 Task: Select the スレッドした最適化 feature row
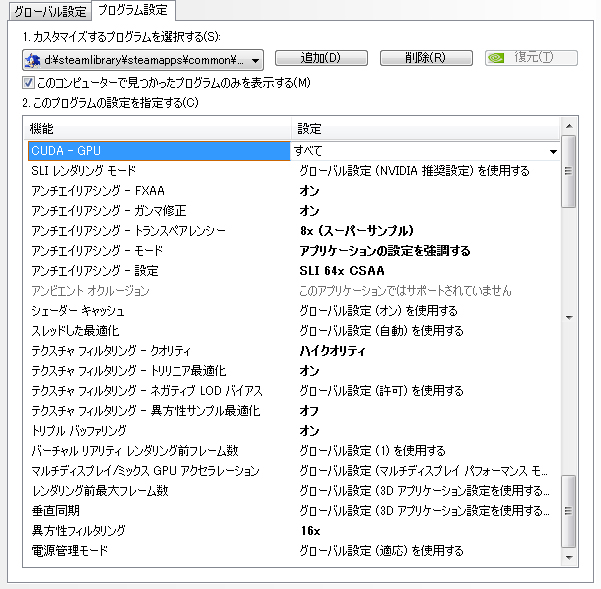[x=76, y=331]
